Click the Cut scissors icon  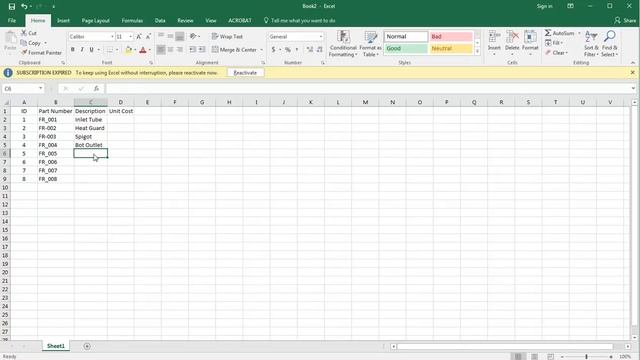[24, 33]
